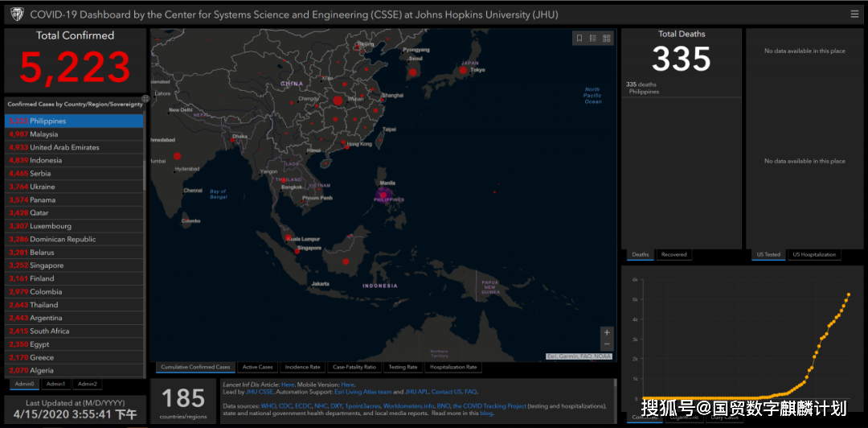Viewport: 868px width, 428px height.
Task: Expand the confirmed cases list panel
Action: coord(145,99)
